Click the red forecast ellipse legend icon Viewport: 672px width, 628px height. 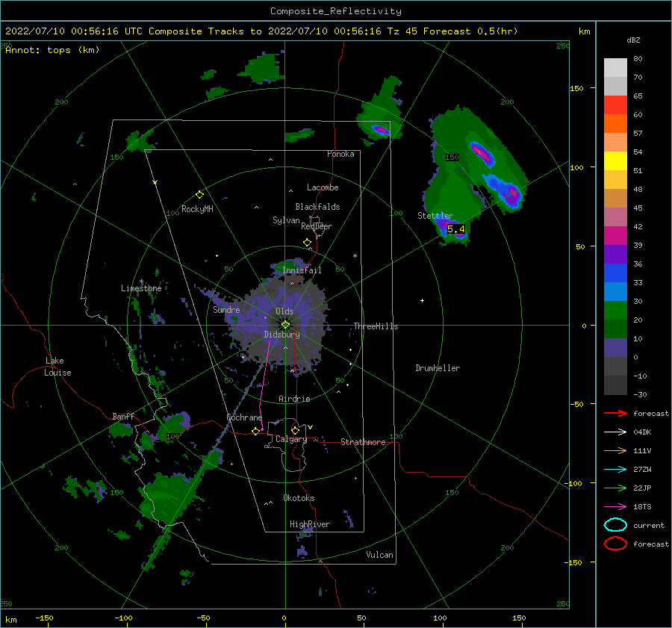[615, 544]
